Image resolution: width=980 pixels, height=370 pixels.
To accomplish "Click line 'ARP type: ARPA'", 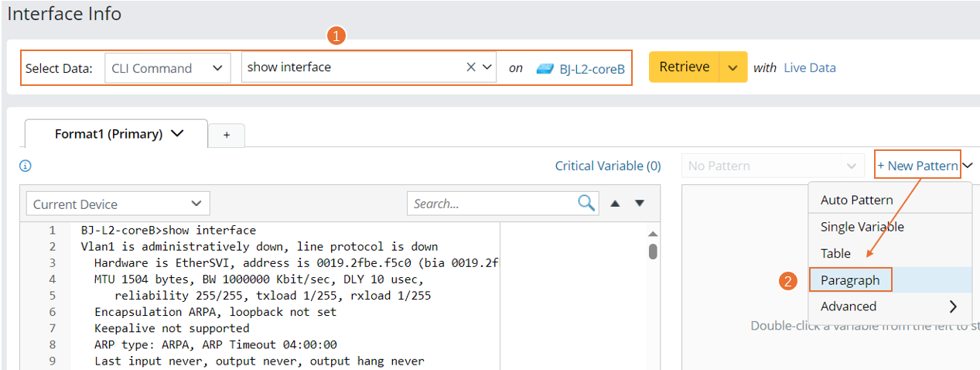I will pyautogui.click(x=215, y=344).
